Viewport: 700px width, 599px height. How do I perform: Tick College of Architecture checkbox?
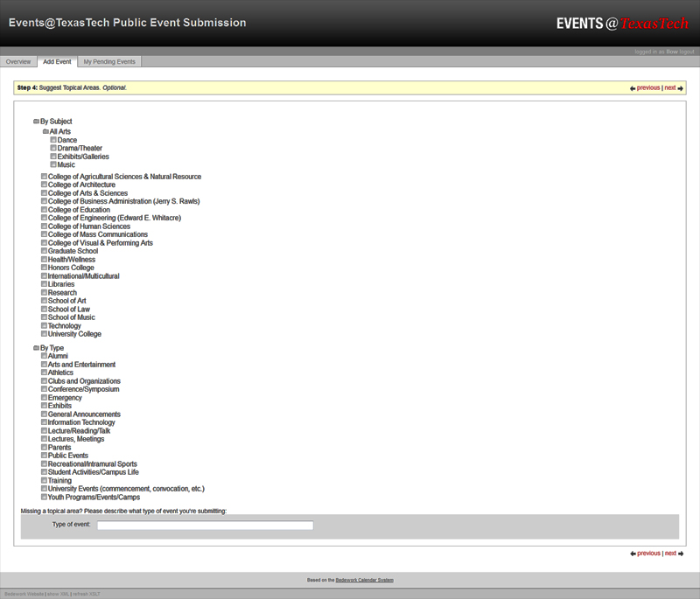coord(45,185)
